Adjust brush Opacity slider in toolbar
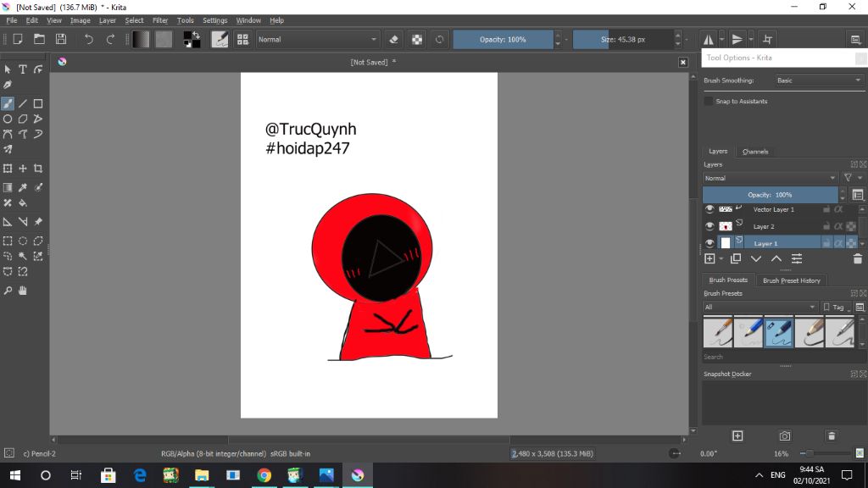 click(x=503, y=39)
